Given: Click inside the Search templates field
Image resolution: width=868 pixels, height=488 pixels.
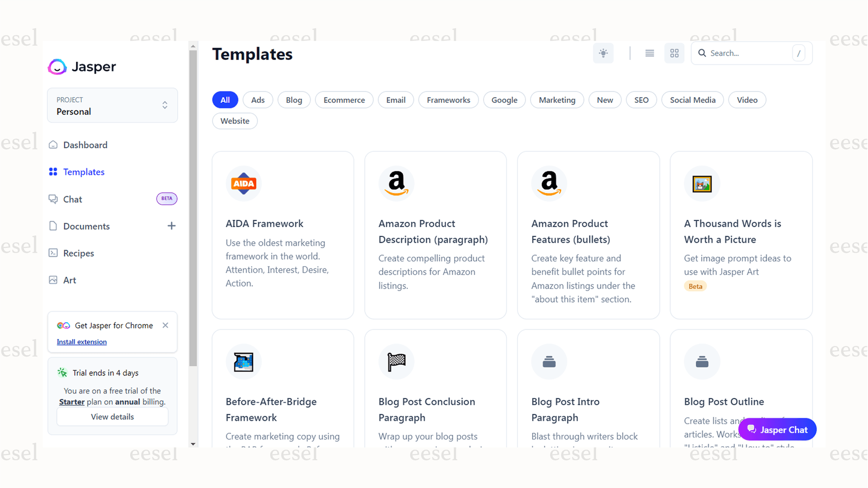Looking at the screenshot, I should [744, 53].
